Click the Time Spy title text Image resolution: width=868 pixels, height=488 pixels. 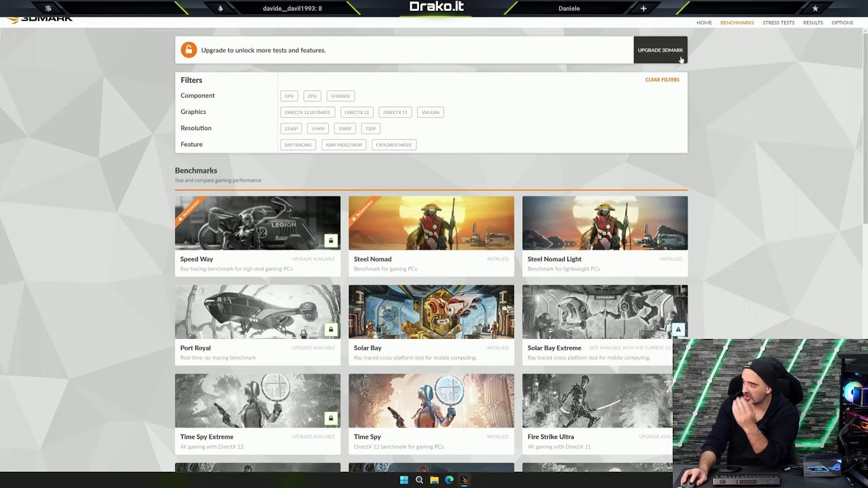[x=368, y=436]
